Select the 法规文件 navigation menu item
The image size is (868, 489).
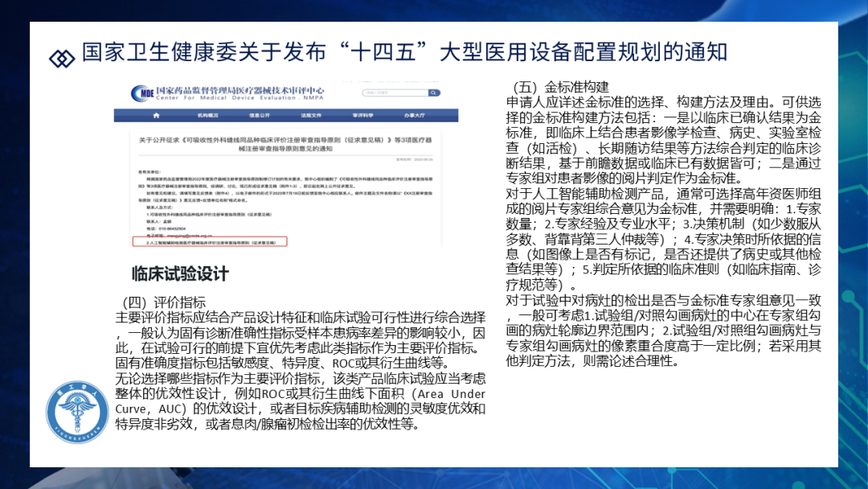click(x=311, y=116)
